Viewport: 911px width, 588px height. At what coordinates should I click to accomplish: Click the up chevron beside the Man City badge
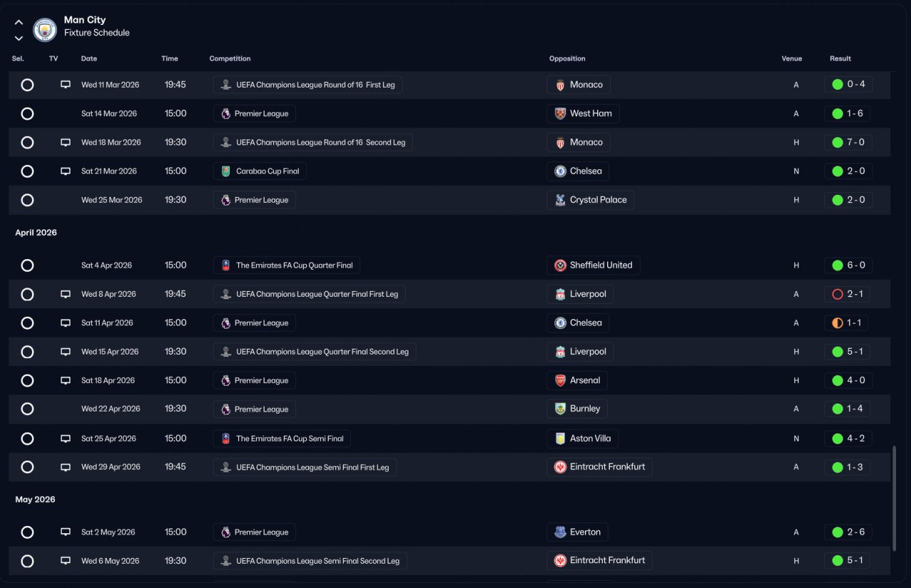(x=19, y=22)
